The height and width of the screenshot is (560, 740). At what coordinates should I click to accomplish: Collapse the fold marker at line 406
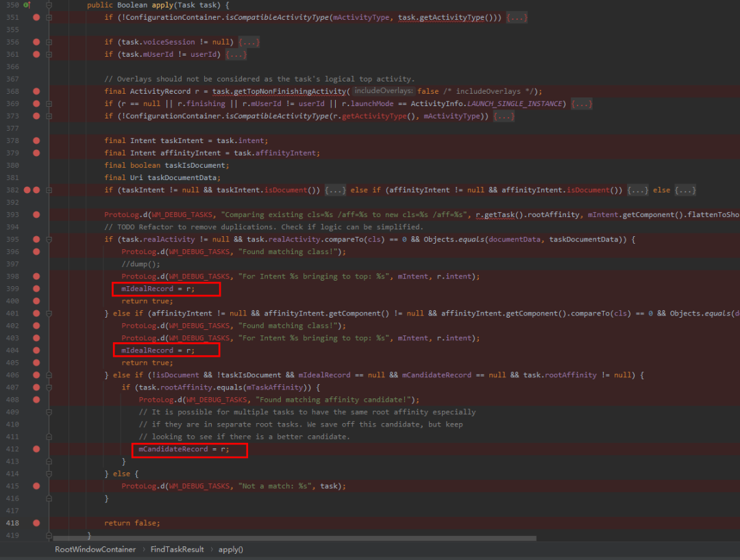tap(49, 375)
